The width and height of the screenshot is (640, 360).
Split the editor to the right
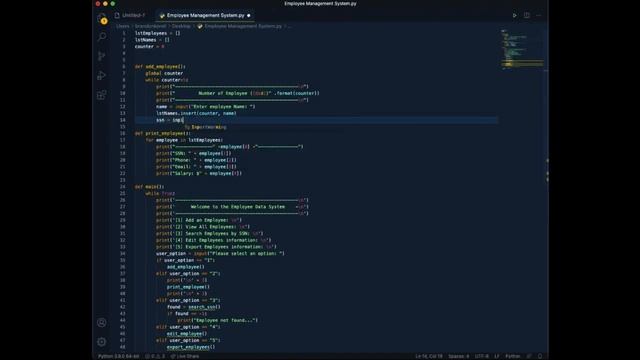click(x=527, y=16)
